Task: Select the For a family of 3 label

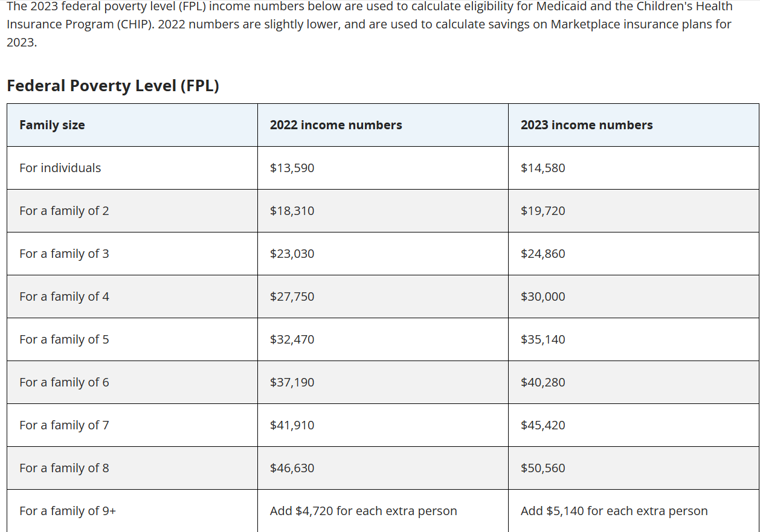Action: (64, 254)
